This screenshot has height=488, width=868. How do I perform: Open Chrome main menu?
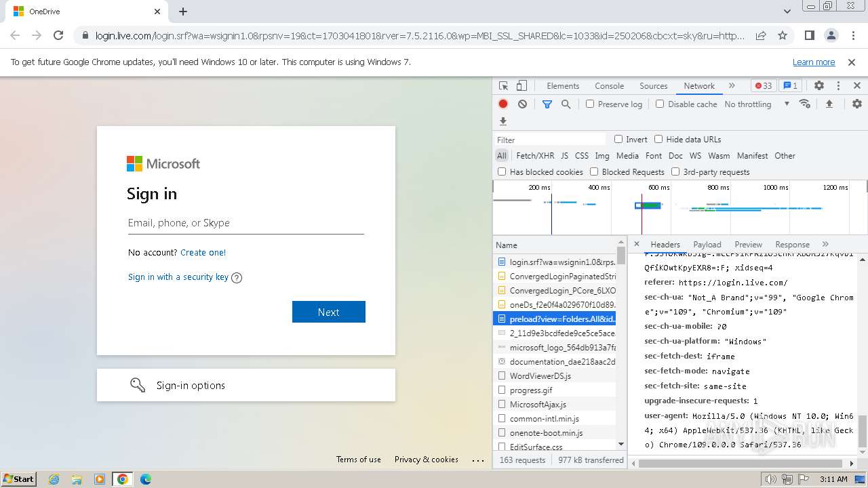coord(852,35)
